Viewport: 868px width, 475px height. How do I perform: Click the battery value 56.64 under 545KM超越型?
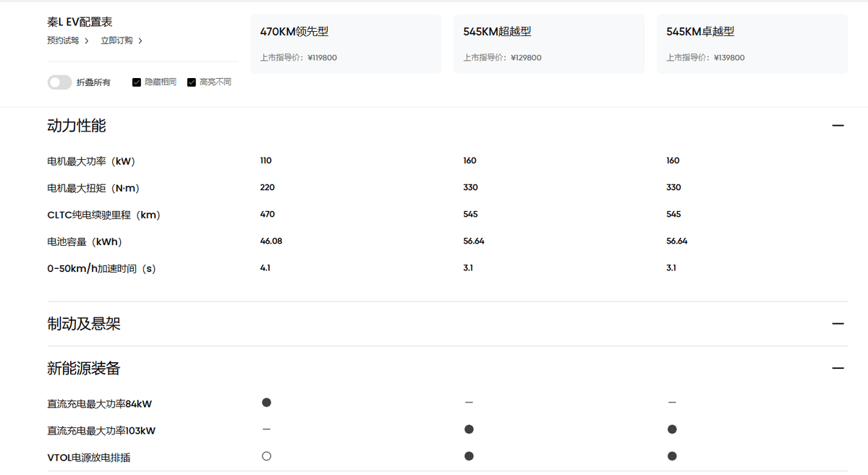[475, 241]
